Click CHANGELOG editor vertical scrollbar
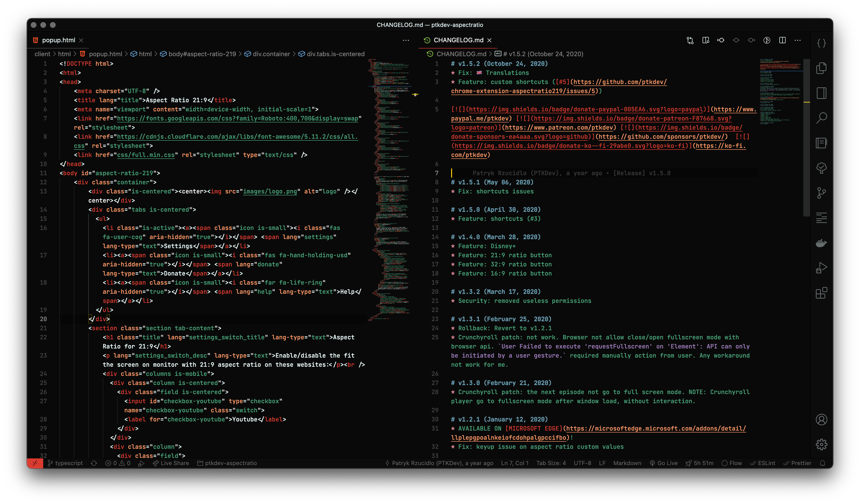860x504 pixels. pyautogui.click(x=806, y=137)
